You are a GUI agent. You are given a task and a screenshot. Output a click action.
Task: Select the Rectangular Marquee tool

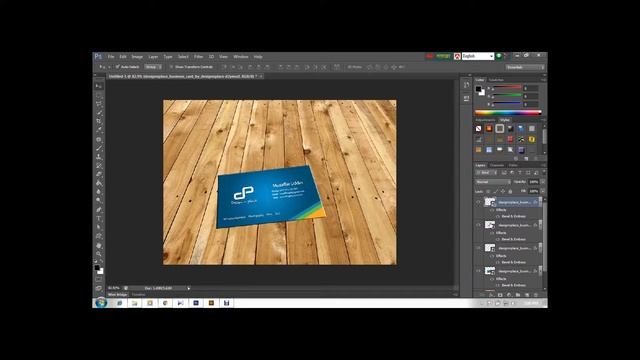click(x=99, y=96)
